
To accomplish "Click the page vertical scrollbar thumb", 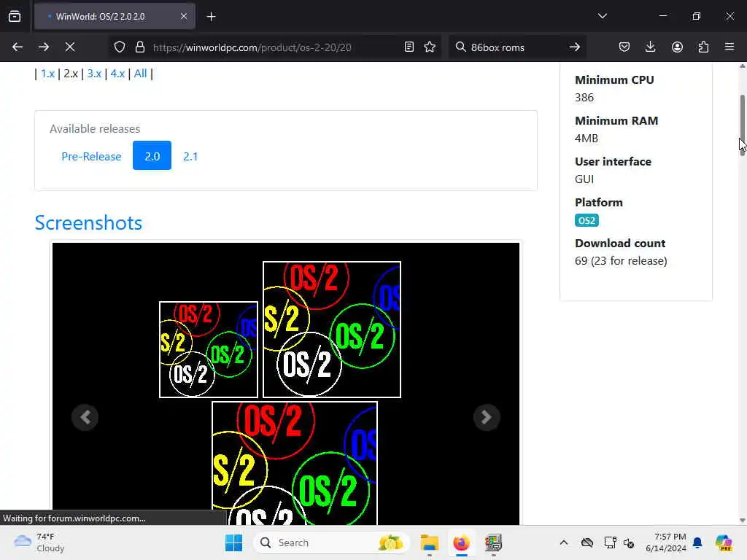I will [x=742, y=125].
